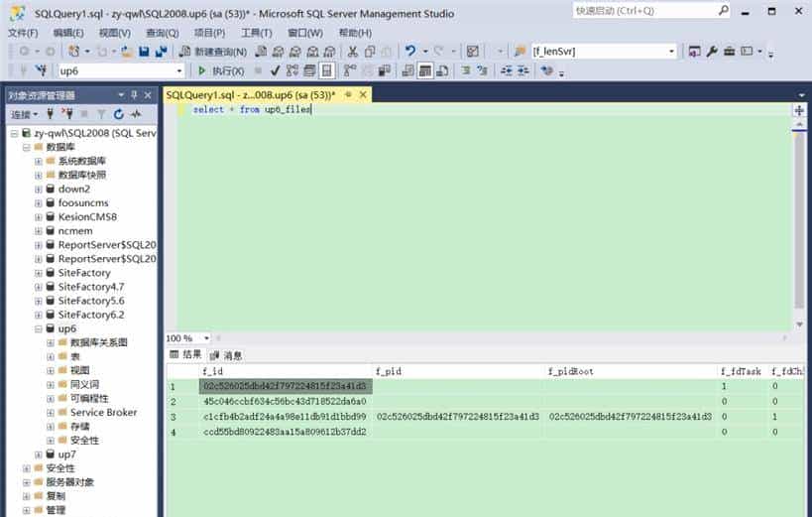
Task: Switch to the 消息 messages tab
Action: tap(226, 355)
